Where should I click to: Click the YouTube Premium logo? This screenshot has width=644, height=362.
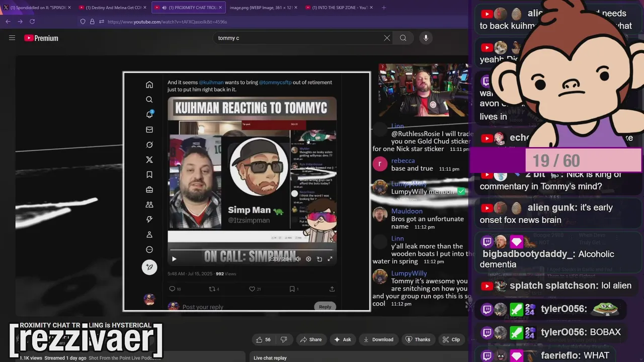point(41,38)
